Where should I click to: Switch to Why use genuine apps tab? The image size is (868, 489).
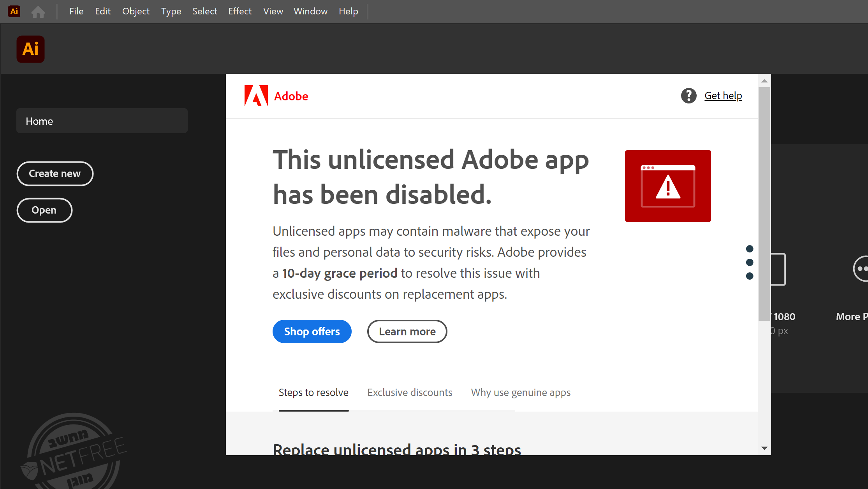pyautogui.click(x=521, y=393)
